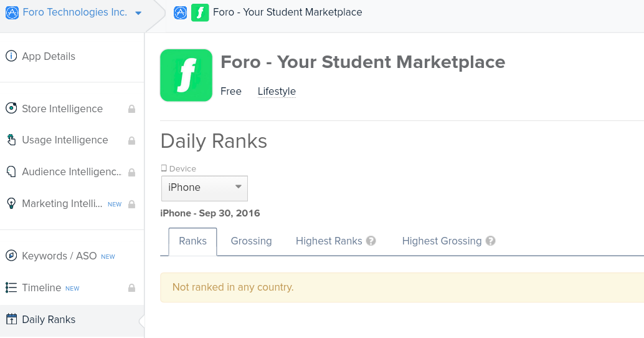
Task: Click the green Foro app icon thumbnail
Action: (x=186, y=75)
